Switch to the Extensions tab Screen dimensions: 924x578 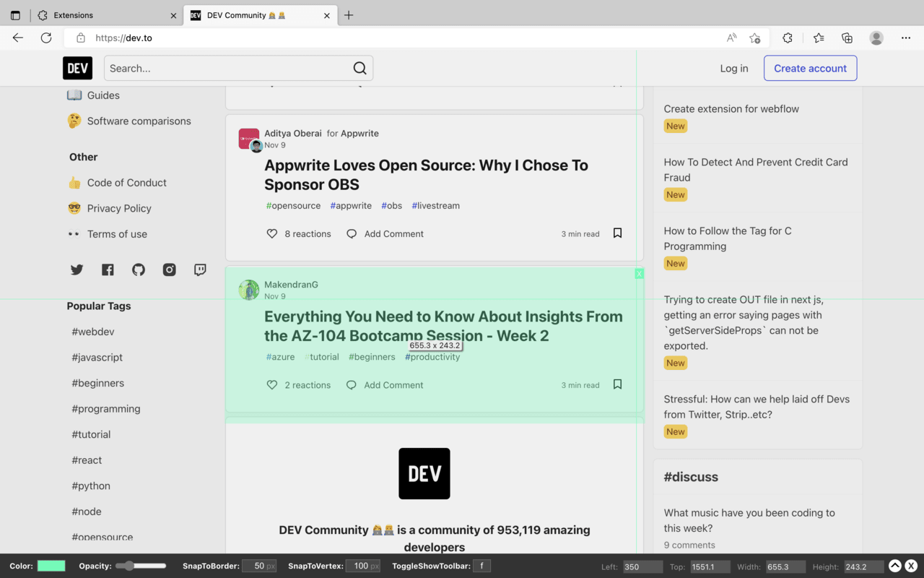pos(105,15)
